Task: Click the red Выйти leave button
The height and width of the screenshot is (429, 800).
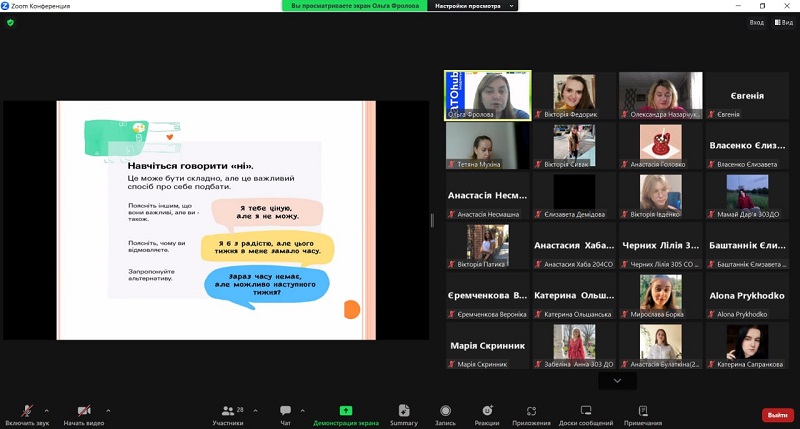Action: tap(776, 415)
